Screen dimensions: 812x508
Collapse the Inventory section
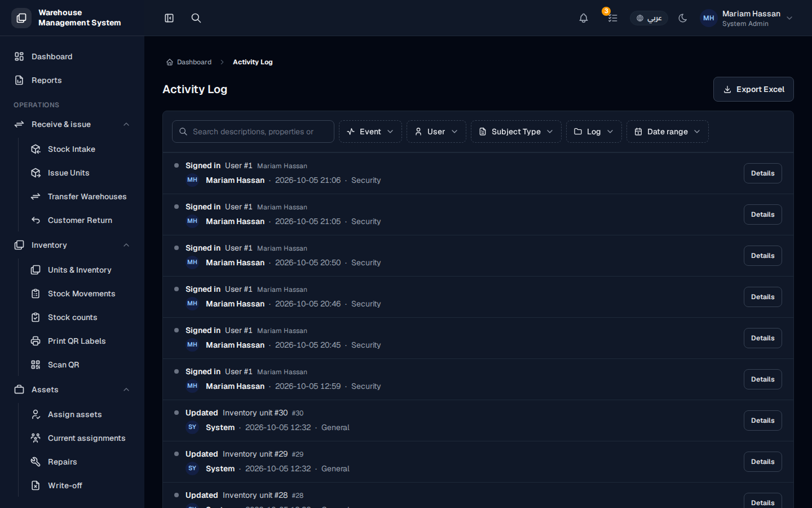click(x=126, y=245)
